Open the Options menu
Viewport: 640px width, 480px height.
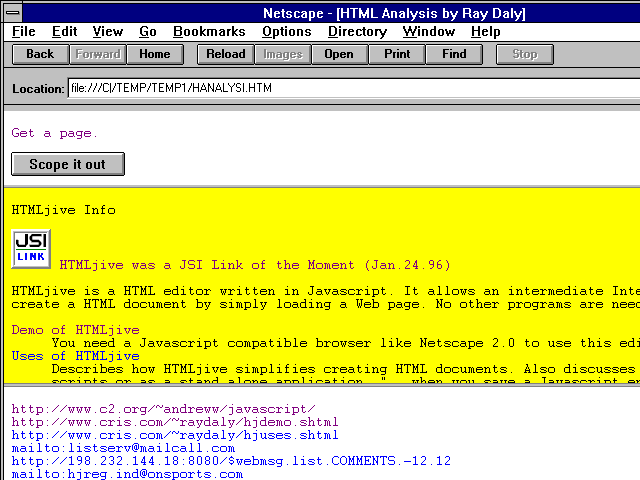(287, 32)
